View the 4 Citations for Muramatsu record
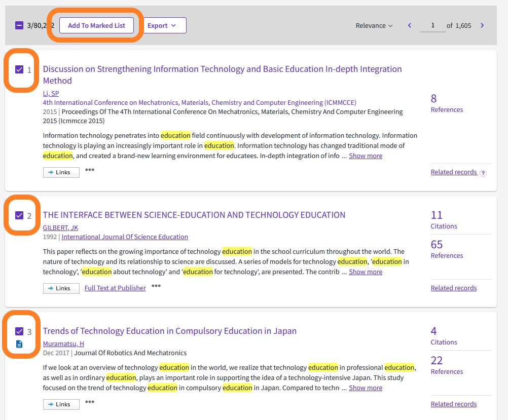 (x=444, y=336)
